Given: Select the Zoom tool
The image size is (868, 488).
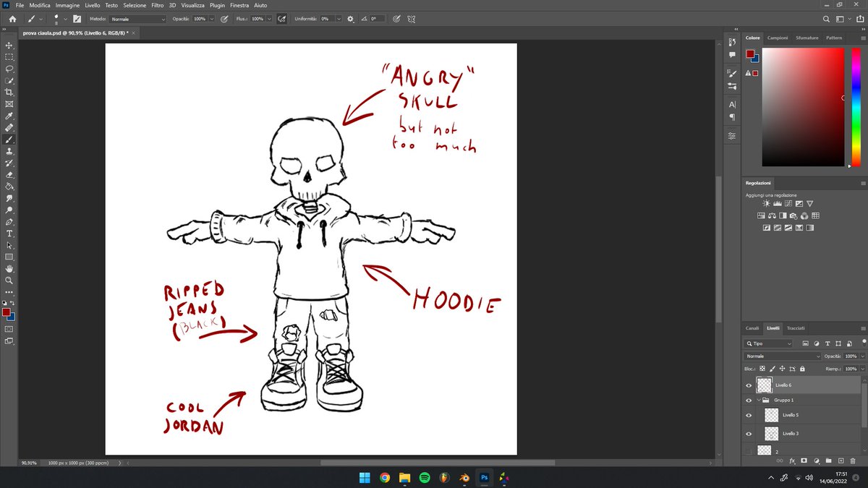Looking at the screenshot, I should tap(9, 280).
